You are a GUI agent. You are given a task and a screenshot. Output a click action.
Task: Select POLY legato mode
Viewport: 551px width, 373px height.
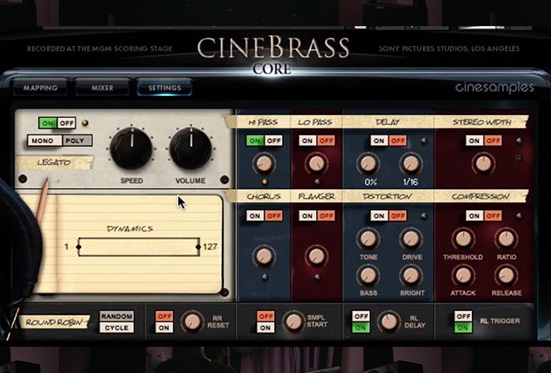77,141
